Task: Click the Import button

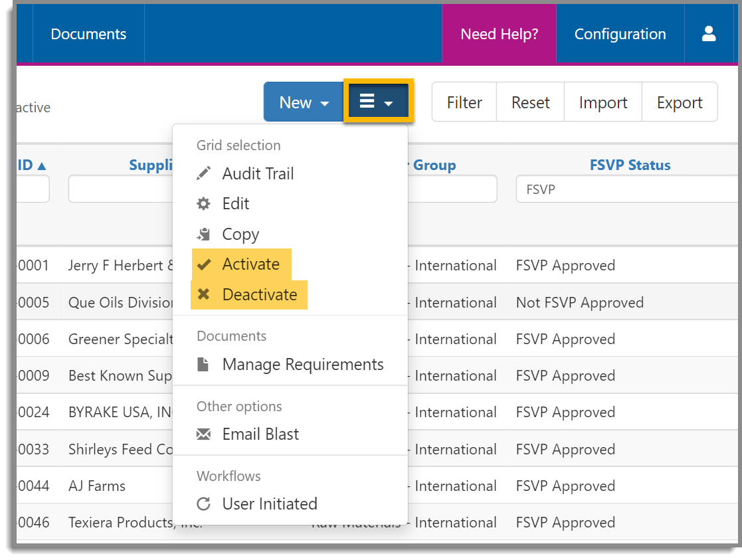Action: coord(603,102)
